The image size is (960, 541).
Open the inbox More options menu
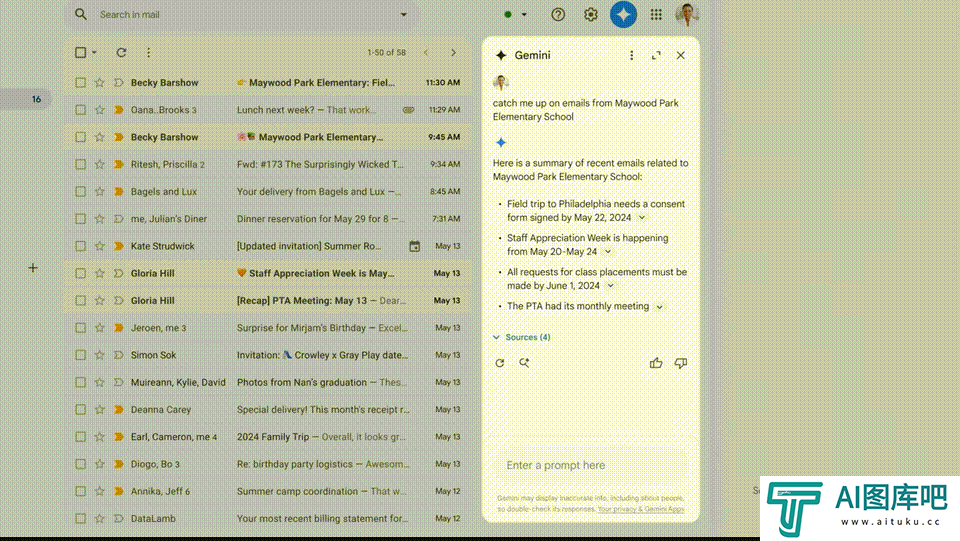point(148,53)
